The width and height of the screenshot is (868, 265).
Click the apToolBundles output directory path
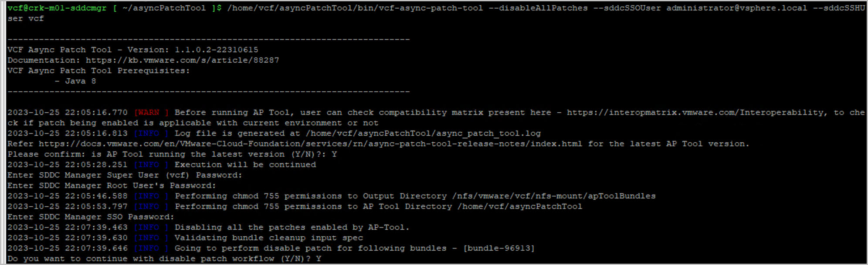point(553,196)
